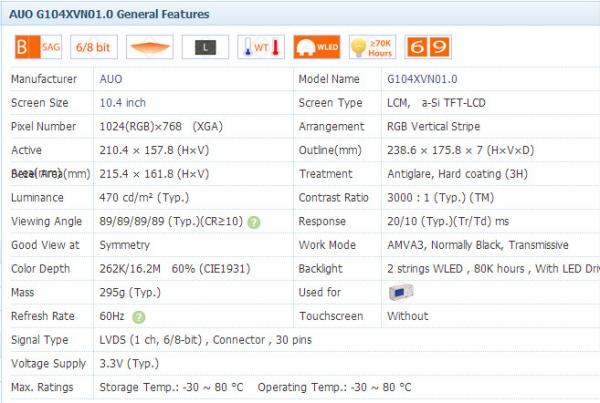Click the WT wide temperature icon

click(x=261, y=47)
